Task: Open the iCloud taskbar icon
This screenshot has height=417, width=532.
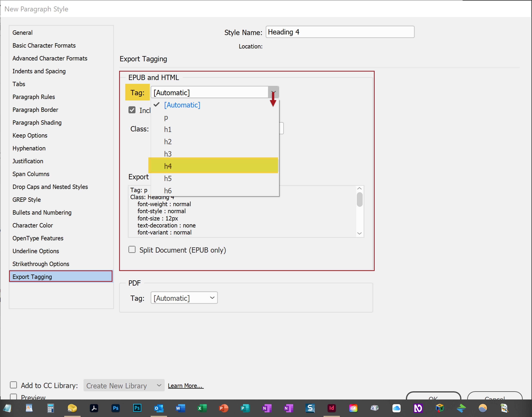Action: pyautogui.click(x=396, y=408)
